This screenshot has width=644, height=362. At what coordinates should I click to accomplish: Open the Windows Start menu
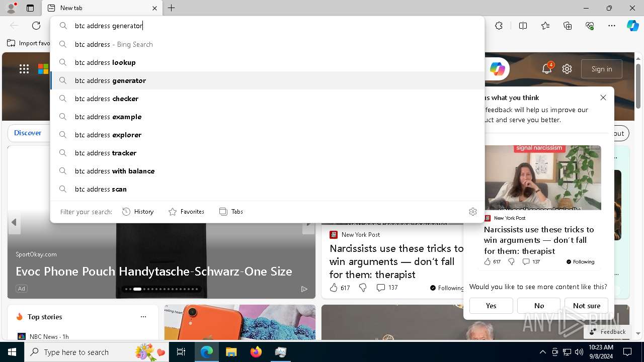coord(12,352)
